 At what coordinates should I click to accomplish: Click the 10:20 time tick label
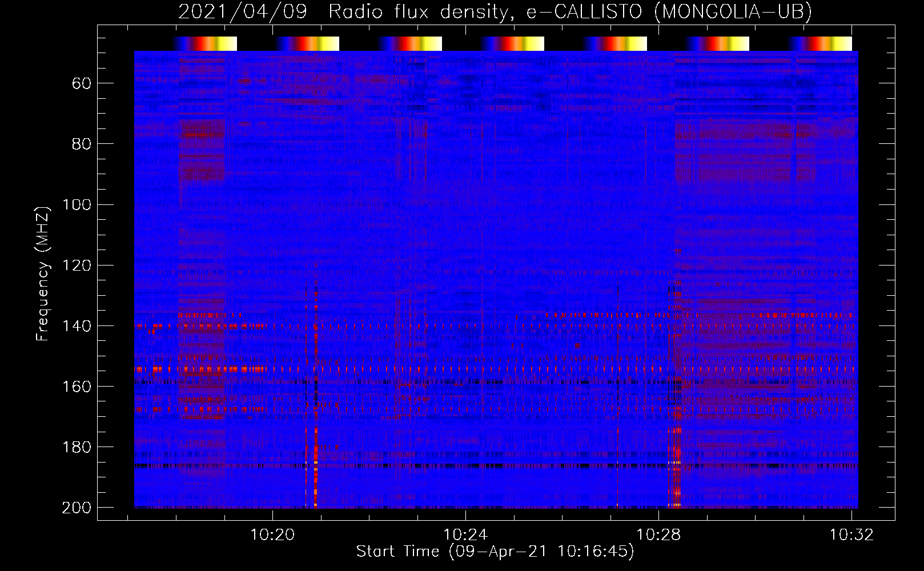pyautogui.click(x=272, y=535)
